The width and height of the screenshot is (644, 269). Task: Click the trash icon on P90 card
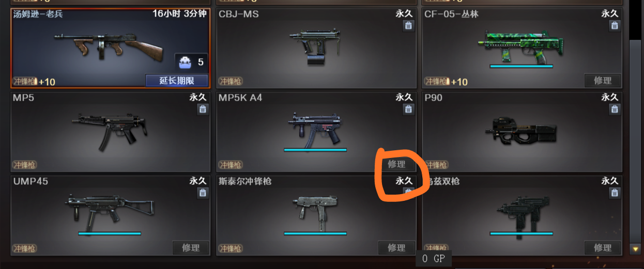(615, 109)
